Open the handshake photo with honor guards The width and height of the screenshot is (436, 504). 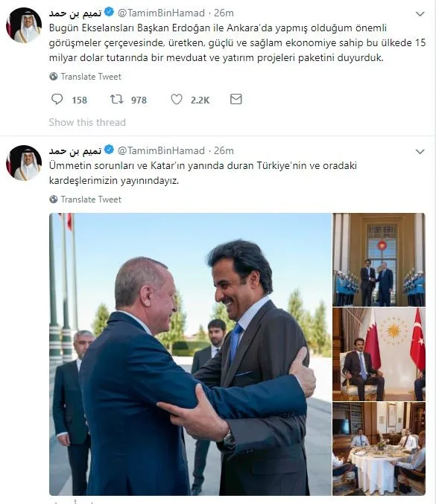(x=379, y=260)
